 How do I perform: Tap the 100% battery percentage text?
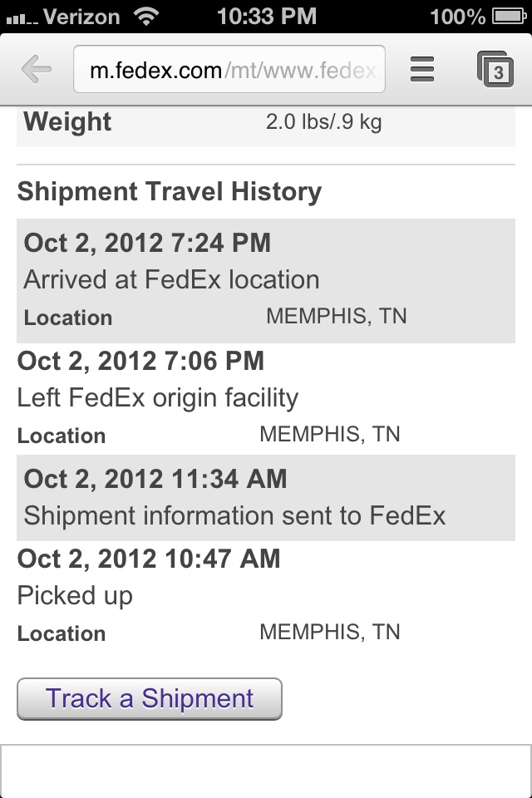coord(457,17)
